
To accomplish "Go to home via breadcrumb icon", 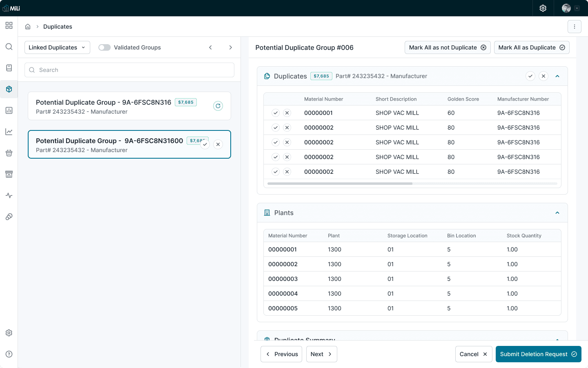I will tap(28, 27).
